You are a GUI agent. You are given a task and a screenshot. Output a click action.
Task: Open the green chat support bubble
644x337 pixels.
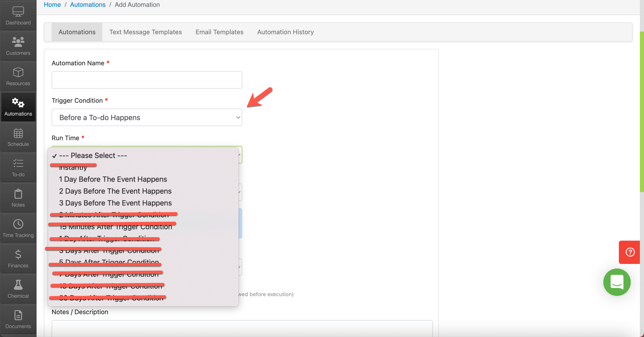click(x=617, y=282)
